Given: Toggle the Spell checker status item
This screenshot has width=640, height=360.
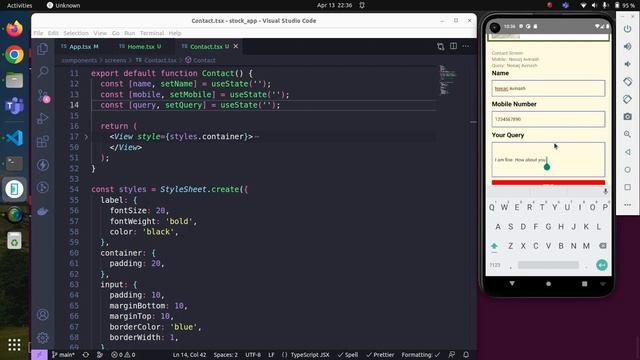Looking at the screenshot, I should (x=348, y=355).
